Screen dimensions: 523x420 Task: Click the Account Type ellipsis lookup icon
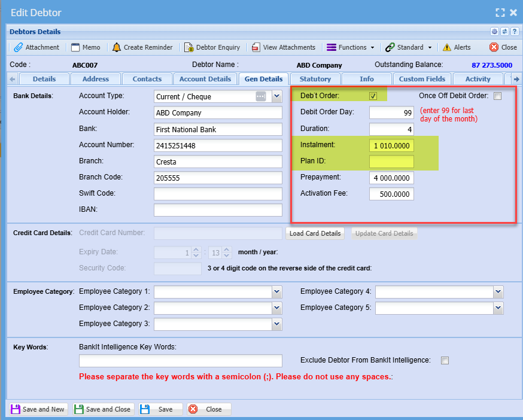point(260,96)
